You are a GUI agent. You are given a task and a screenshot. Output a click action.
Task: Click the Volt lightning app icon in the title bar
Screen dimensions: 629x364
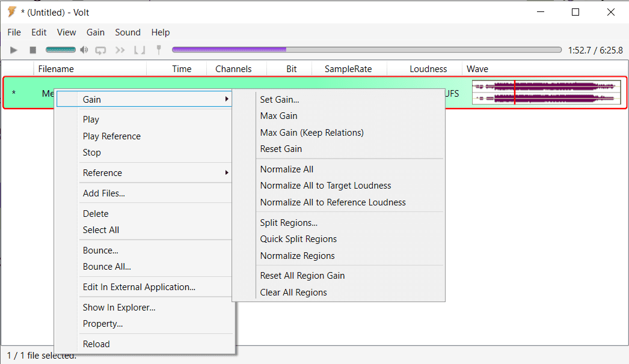click(x=11, y=12)
